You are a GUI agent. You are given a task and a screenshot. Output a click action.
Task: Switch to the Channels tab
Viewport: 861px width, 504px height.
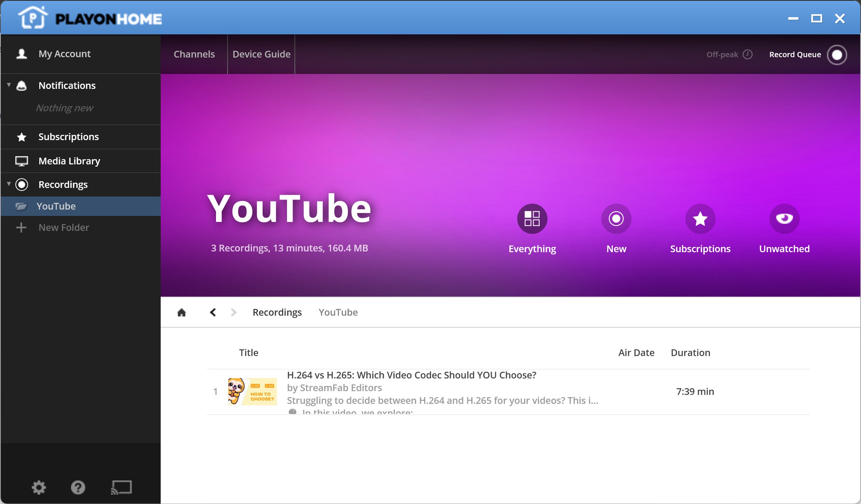194,54
